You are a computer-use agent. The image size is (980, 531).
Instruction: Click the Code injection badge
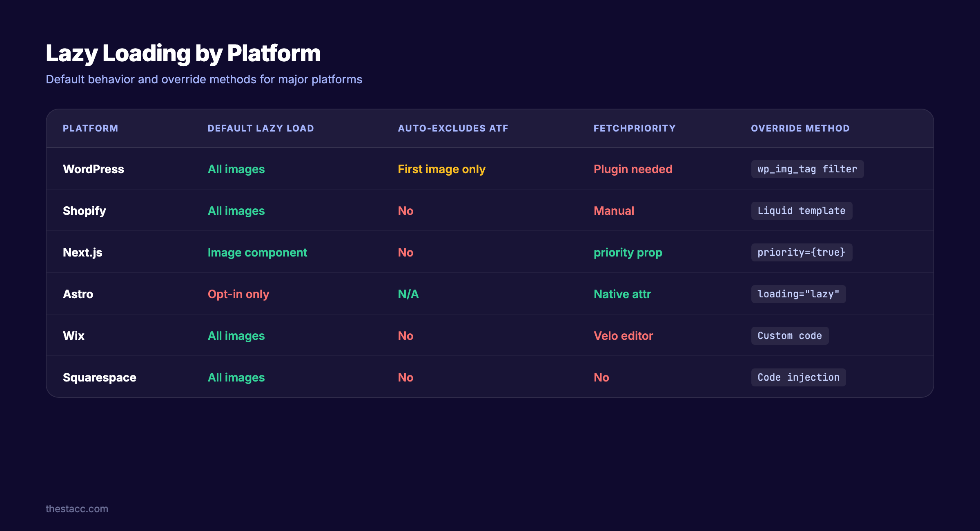pos(798,377)
